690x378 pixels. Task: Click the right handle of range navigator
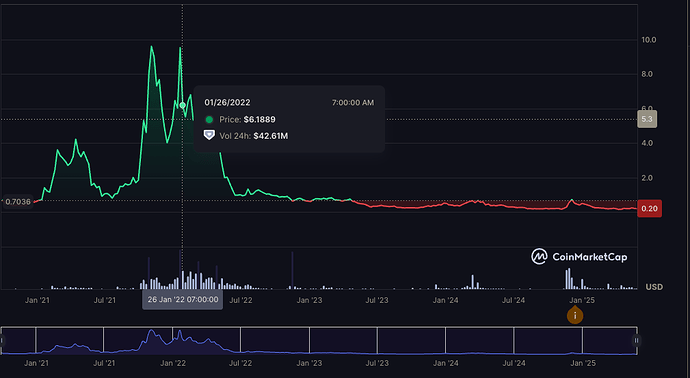click(636, 340)
